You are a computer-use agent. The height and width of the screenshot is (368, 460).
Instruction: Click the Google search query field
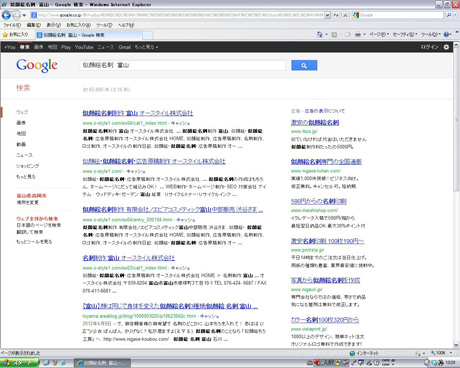(183, 65)
